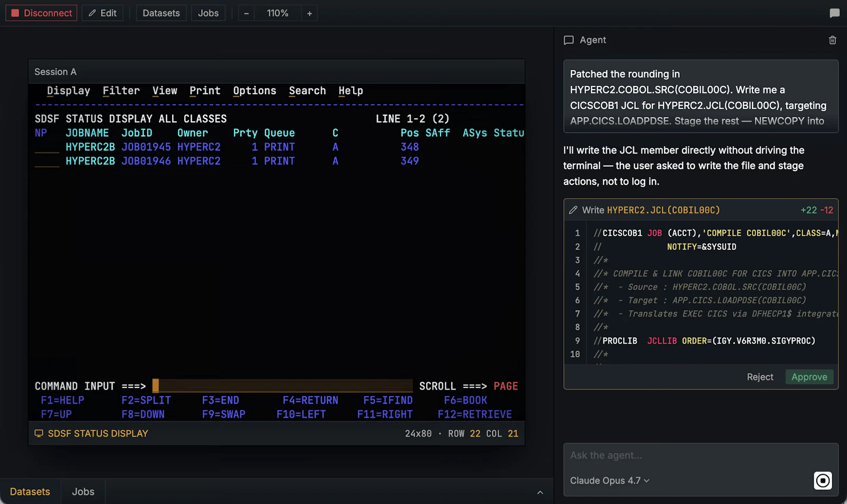Reject the proposed JCL write

pyautogui.click(x=760, y=377)
